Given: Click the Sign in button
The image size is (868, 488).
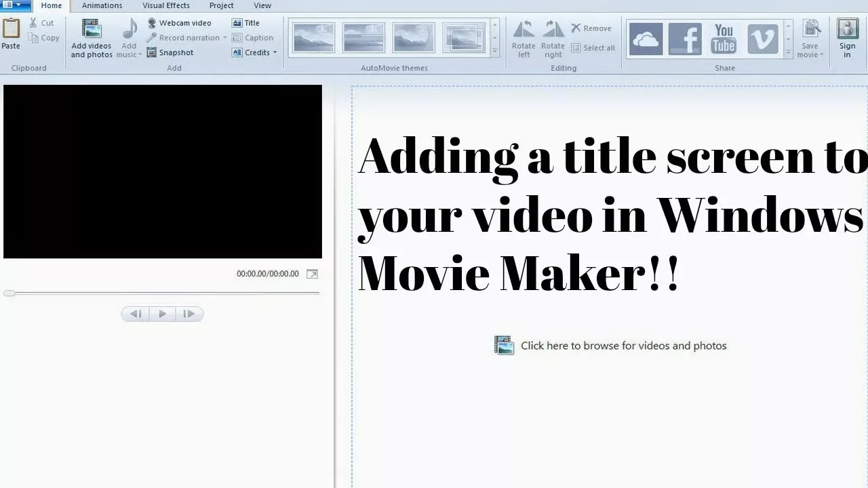Looking at the screenshot, I should [848, 39].
